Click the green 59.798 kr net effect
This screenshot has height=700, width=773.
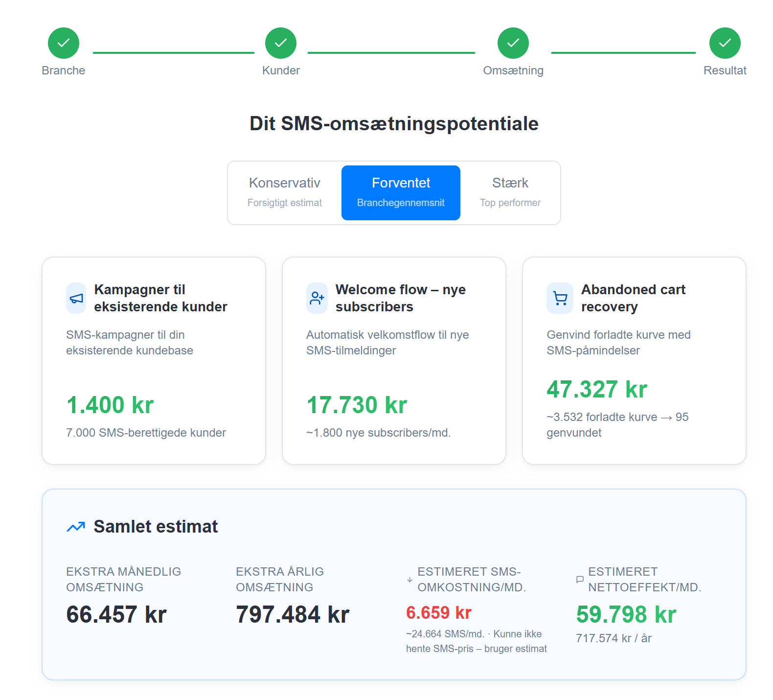(x=626, y=615)
